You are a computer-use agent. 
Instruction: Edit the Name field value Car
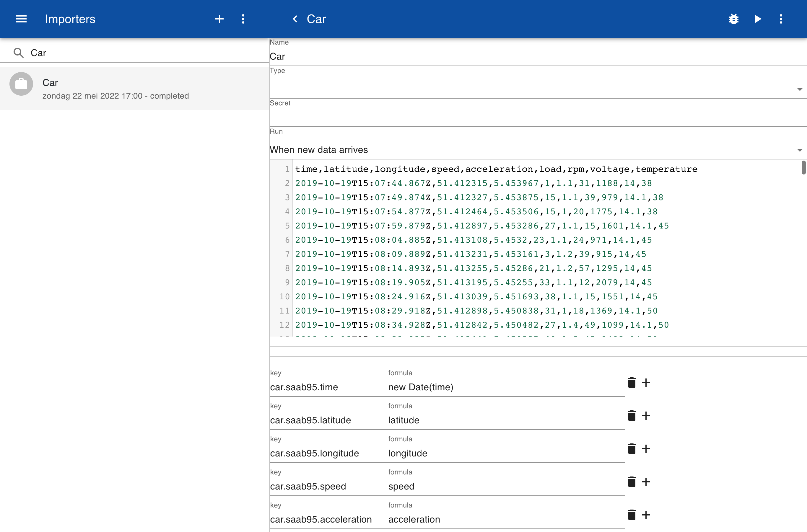pos(538,56)
